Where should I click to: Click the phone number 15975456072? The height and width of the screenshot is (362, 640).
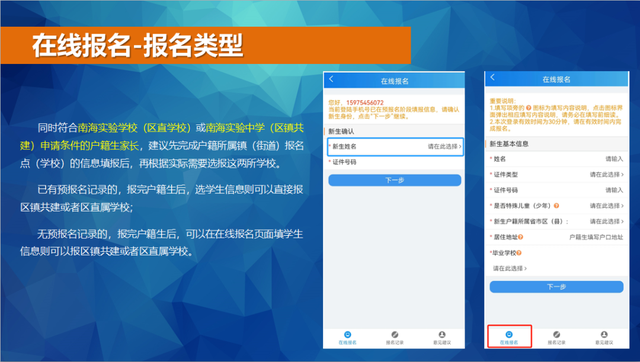[365, 102]
